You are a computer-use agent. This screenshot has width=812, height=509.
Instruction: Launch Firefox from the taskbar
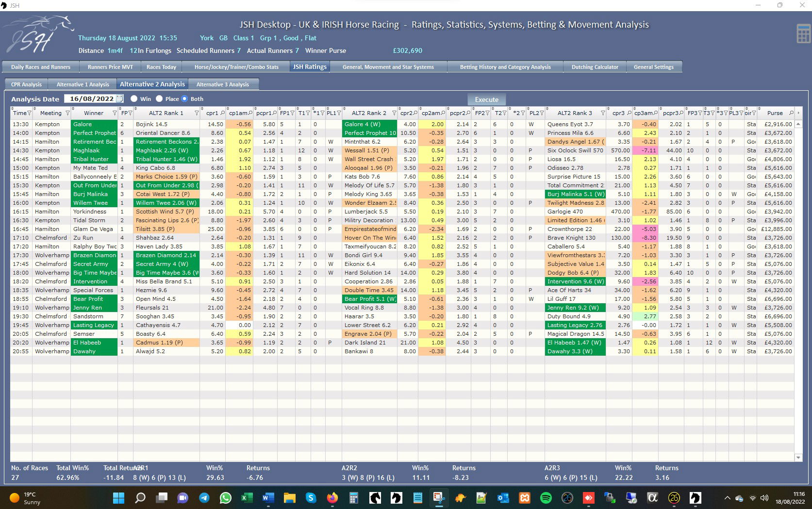[332, 498]
